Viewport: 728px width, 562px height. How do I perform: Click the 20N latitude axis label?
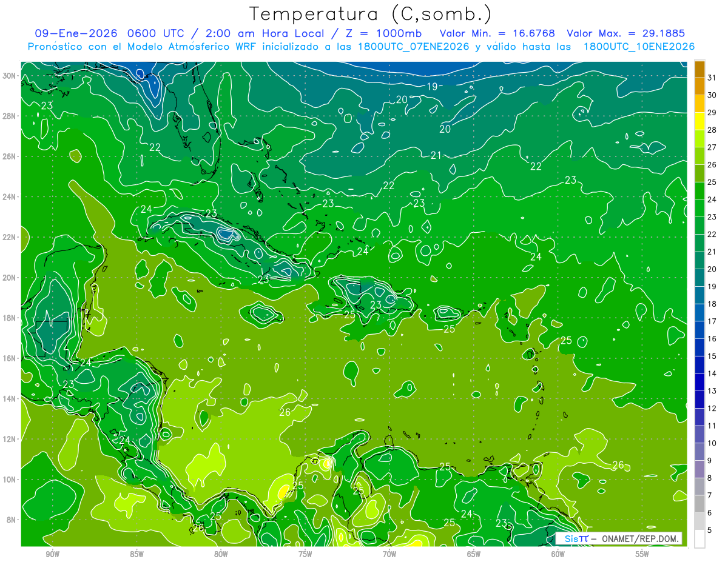[9, 277]
